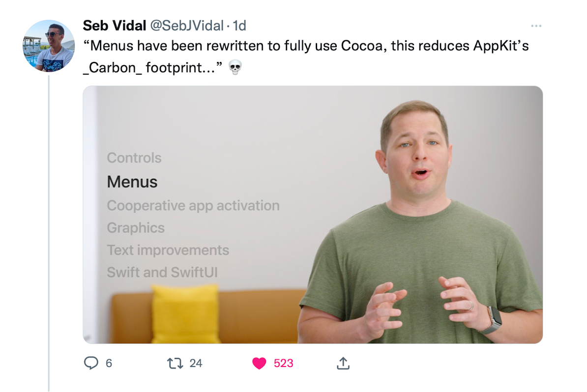
Task: View the 24 retweets count
Action: click(196, 363)
